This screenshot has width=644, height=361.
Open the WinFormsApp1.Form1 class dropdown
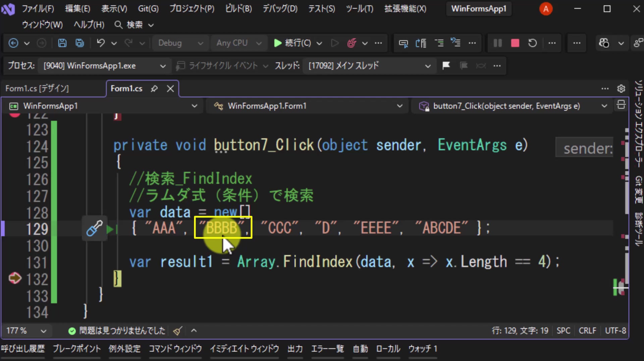[307, 106]
